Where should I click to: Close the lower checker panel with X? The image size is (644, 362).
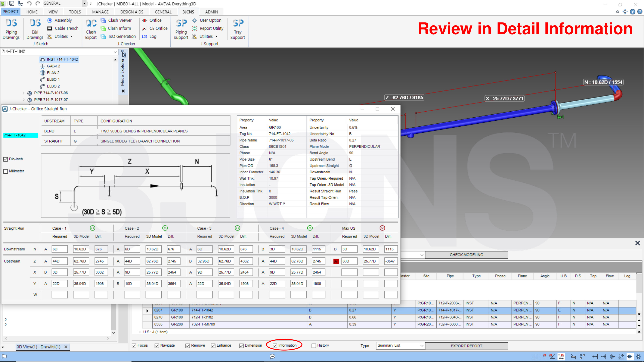coord(638,243)
